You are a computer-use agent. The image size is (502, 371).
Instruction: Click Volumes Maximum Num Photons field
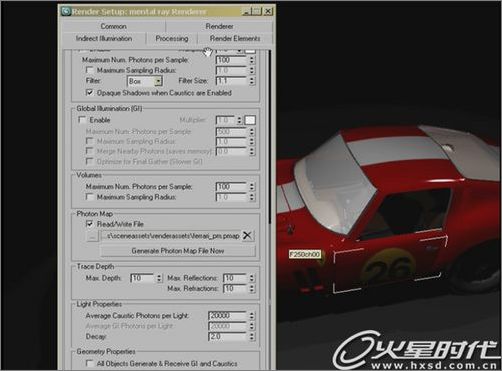[x=231, y=187]
